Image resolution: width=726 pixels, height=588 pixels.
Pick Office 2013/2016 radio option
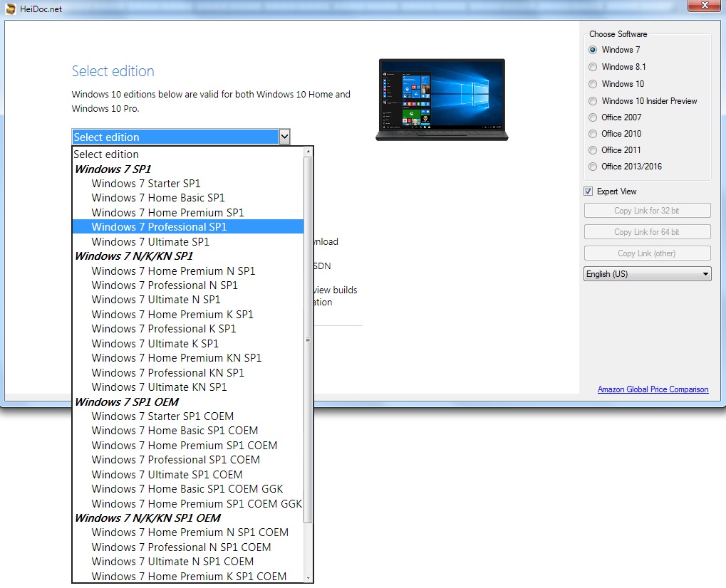click(x=593, y=167)
